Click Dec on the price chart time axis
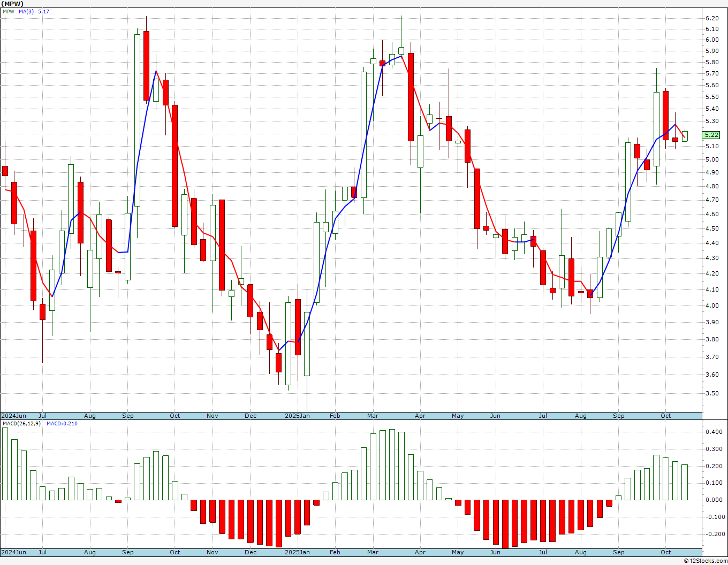728x565 pixels. (x=251, y=416)
